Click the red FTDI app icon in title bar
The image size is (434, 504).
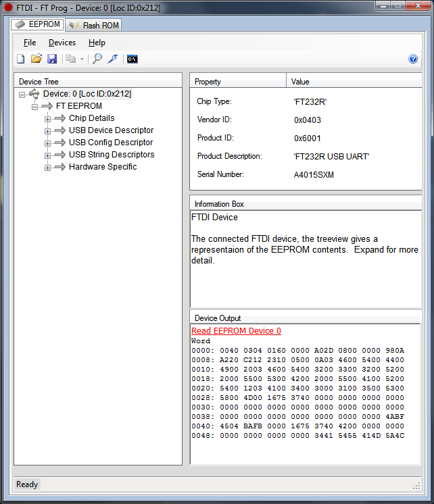coord(8,7)
